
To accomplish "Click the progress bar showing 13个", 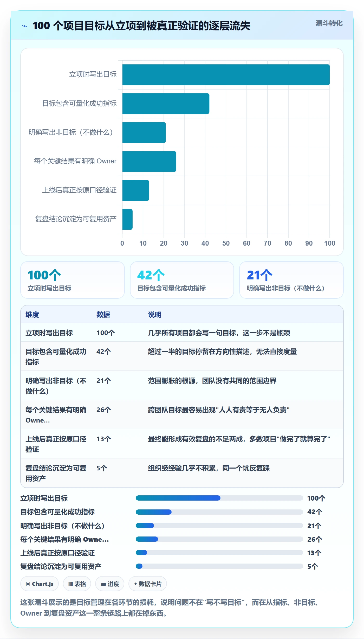I will click(x=219, y=553).
